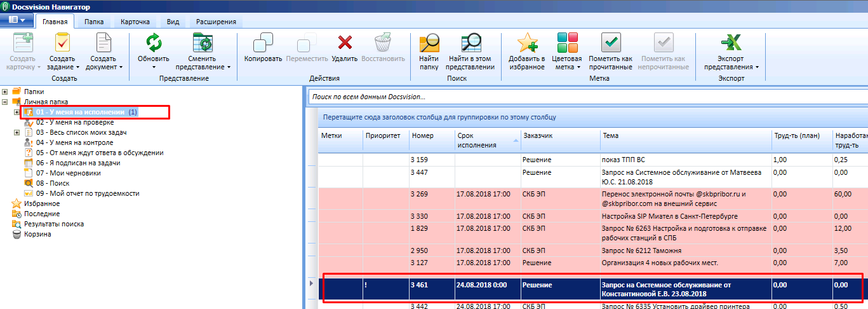Select 02 - У меня на проверке folder
Screen dimensions: 868x309
point(74,122)
